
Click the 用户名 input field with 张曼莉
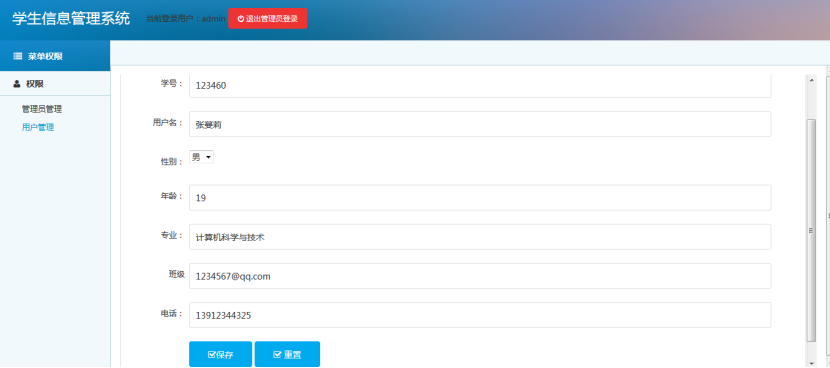[x=480, y=124]
